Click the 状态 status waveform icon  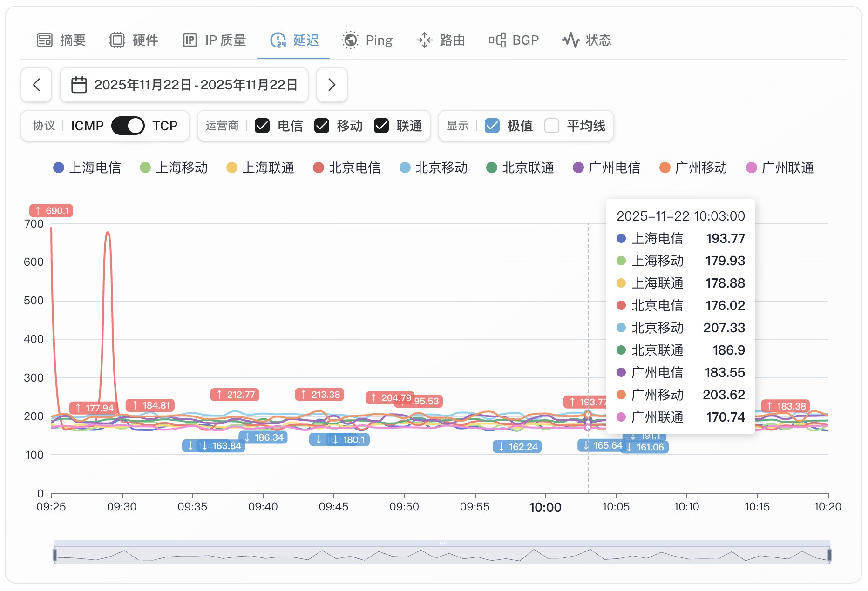click(x=570, y=40)
